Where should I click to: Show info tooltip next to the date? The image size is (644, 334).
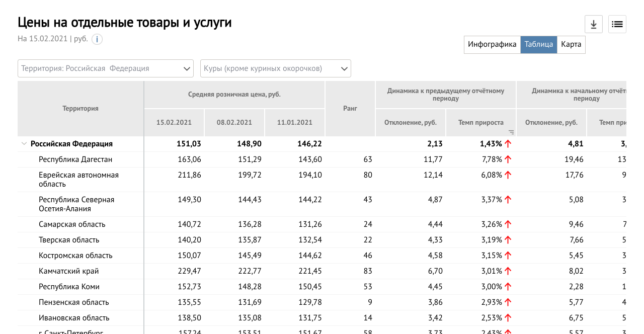pos(97,39)
